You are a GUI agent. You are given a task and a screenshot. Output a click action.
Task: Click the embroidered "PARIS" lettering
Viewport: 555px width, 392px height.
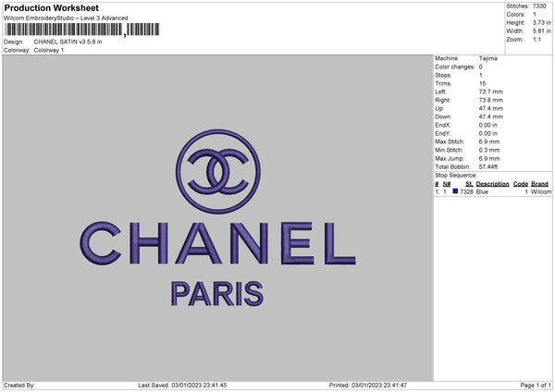[217, 294]
